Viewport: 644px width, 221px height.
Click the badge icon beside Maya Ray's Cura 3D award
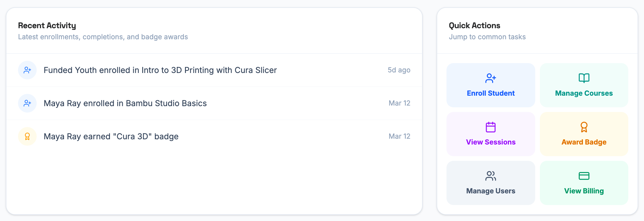(x=27, y=136)
